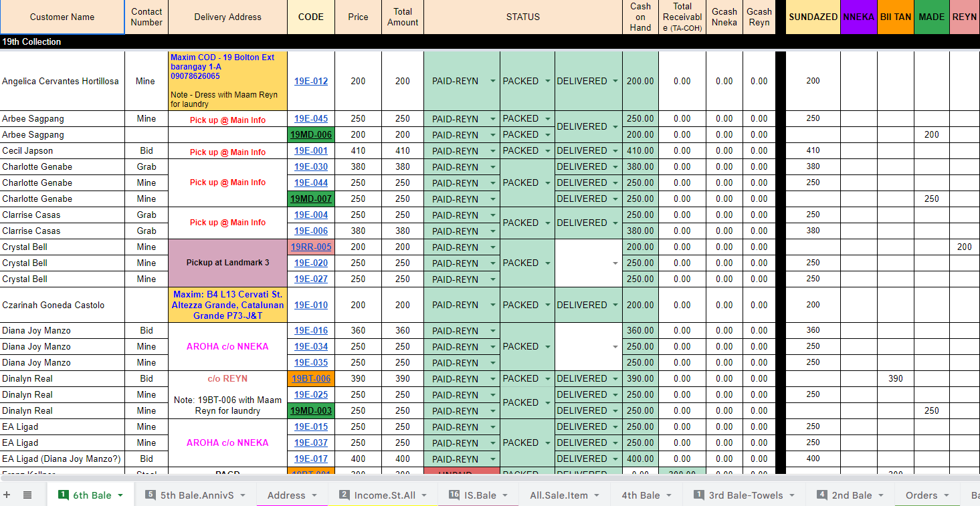Follow the 19BT-006 code link

(311, 379)
